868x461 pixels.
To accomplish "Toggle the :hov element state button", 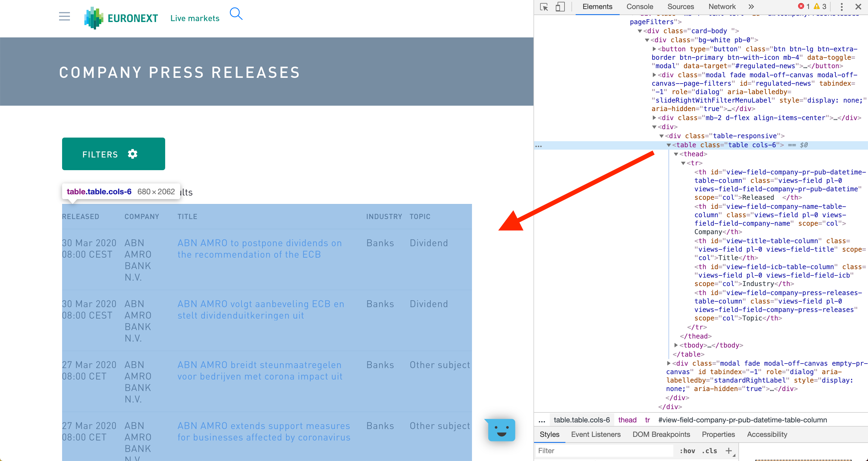I will [x=687, y=450].
